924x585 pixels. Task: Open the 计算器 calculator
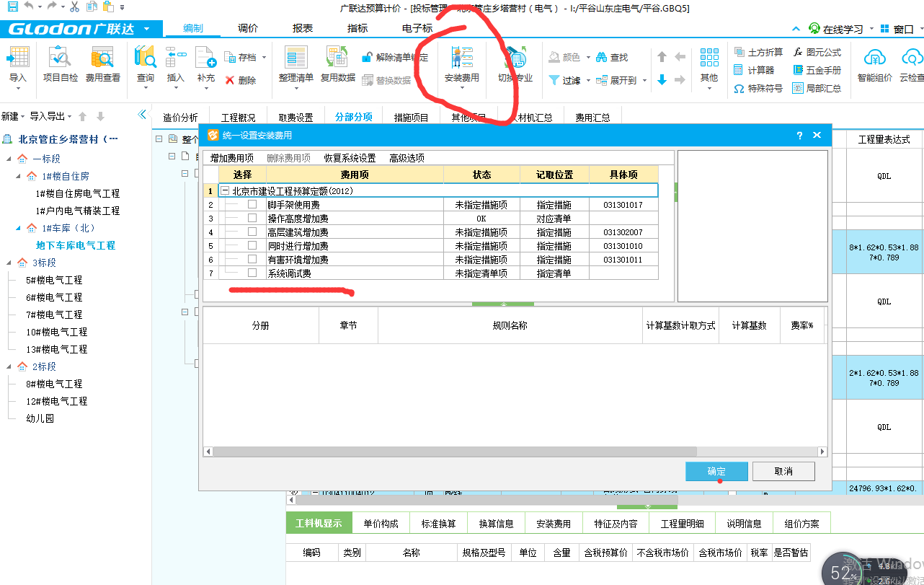(754, 70)
